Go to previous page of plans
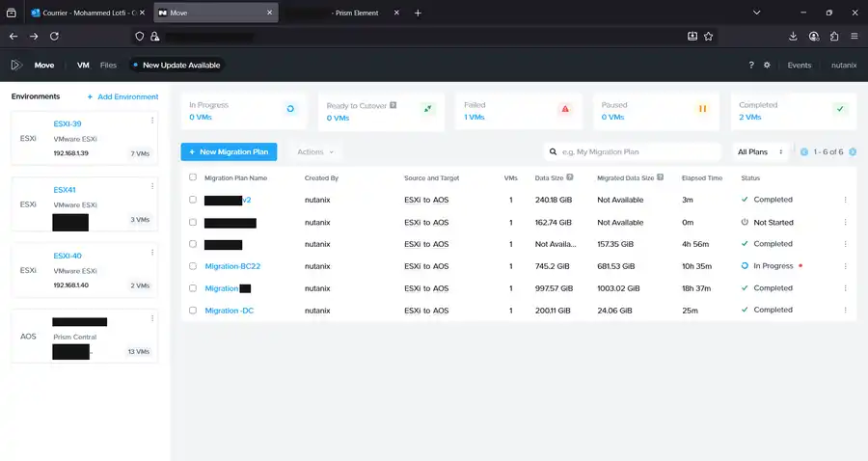This screenshot has width=868, height=461. (x=803, y=151)
